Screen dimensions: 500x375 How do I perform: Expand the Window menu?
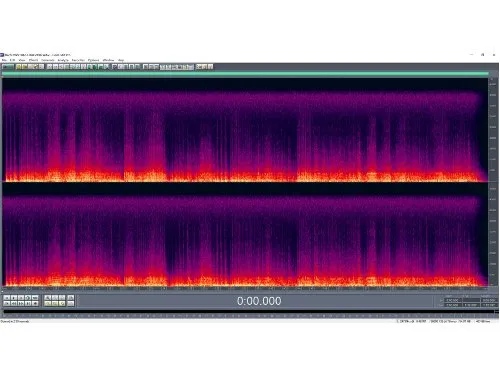pyautogui.click(x=108, y=60)
